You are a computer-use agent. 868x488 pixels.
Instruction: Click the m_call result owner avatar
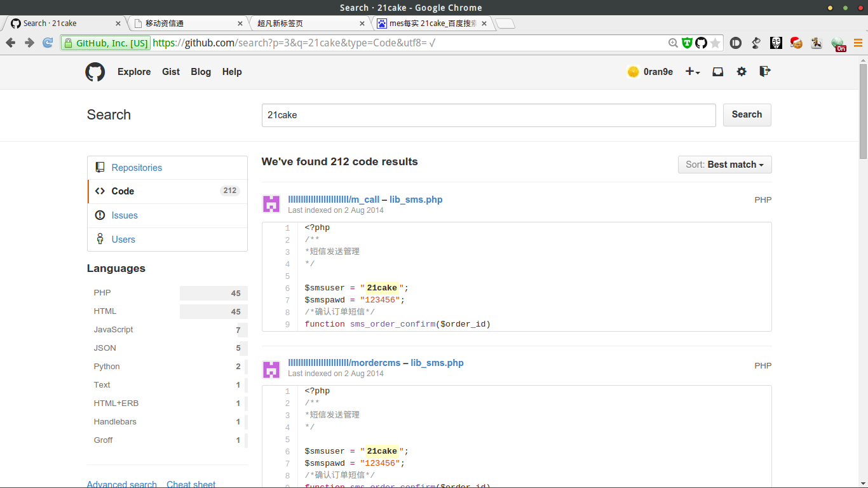pos(271,204)
